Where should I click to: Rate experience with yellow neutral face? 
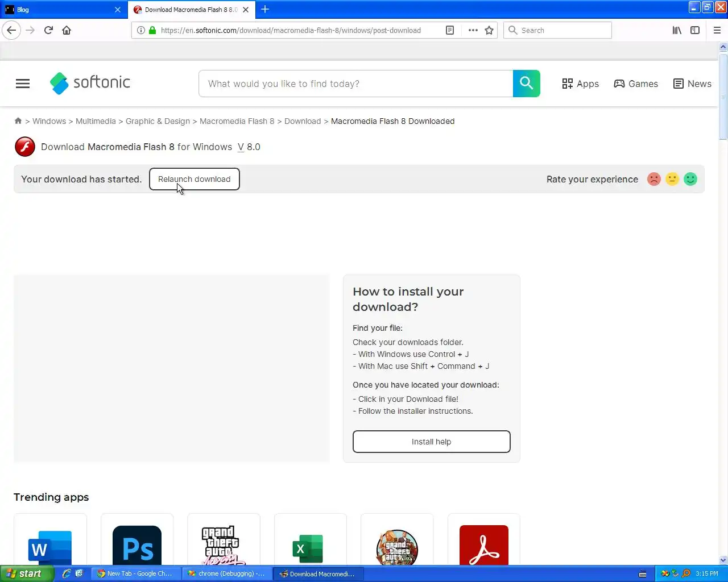click(672, 179)
